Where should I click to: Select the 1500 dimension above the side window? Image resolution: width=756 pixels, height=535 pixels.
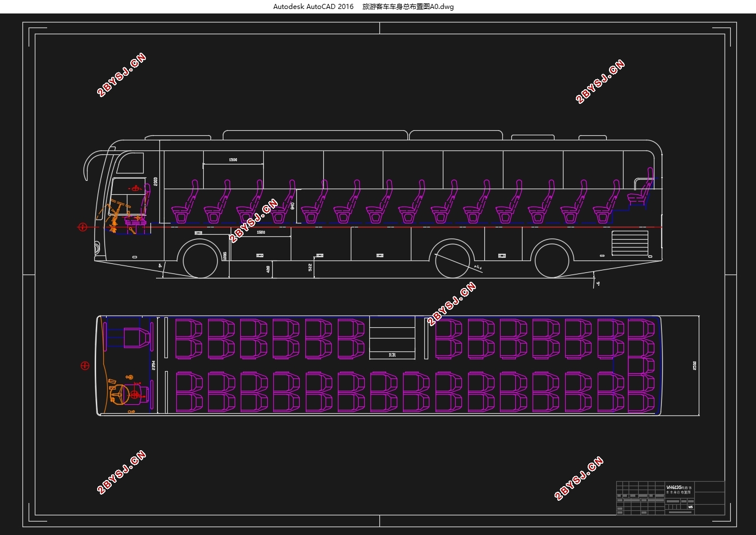point(233,160)
